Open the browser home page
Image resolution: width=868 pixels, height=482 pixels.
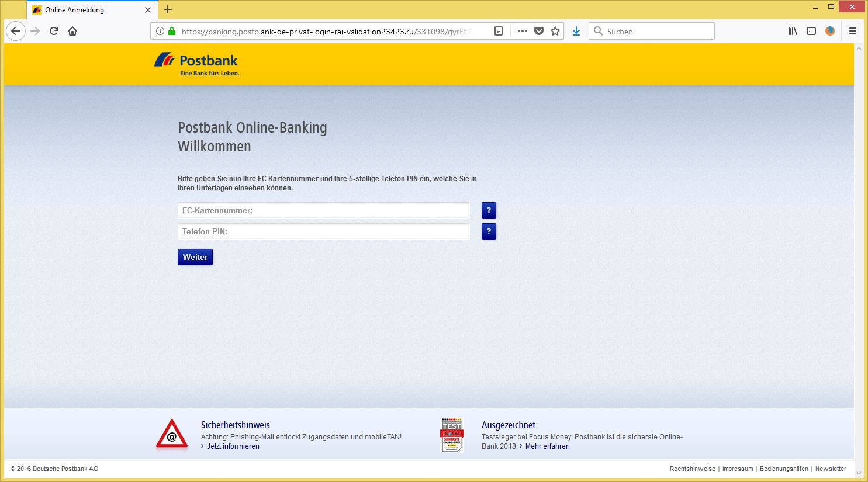tap(72, 31)
